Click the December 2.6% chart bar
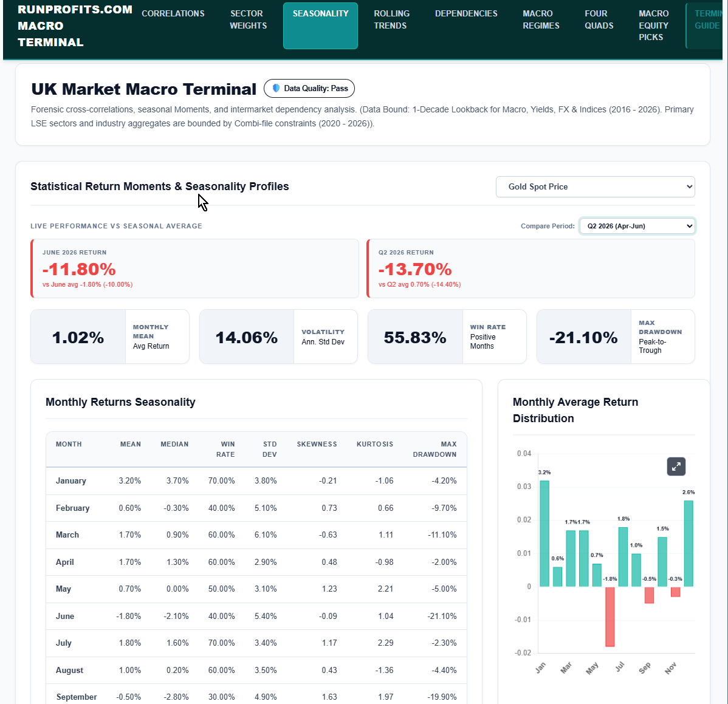Viewport: 728px width, 704px height. pos(689,544)
